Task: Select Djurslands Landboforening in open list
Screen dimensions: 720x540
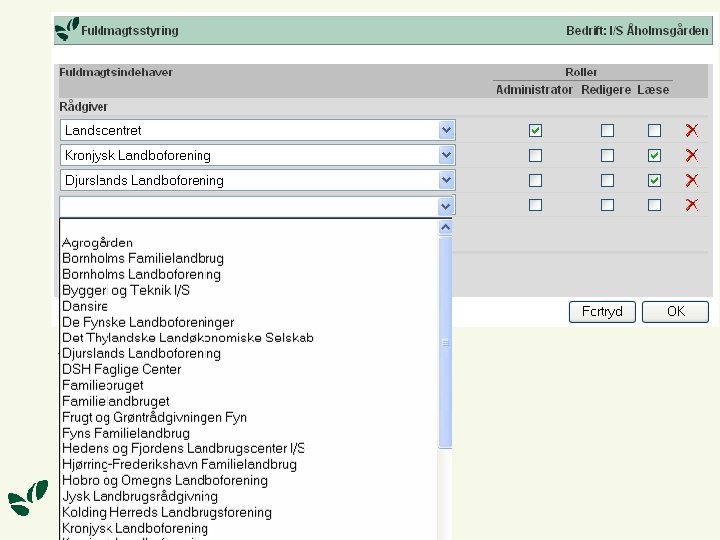Action: coord(141,354)
